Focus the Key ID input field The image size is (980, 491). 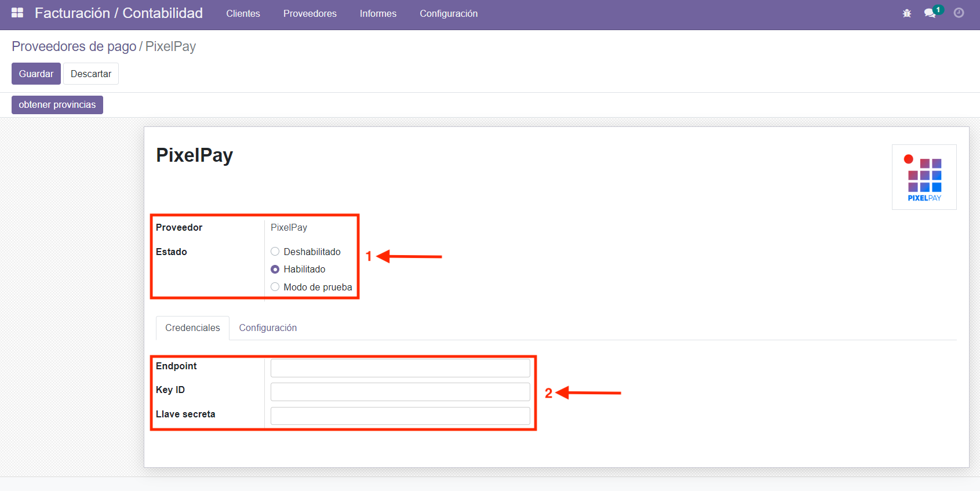point(400,392)
